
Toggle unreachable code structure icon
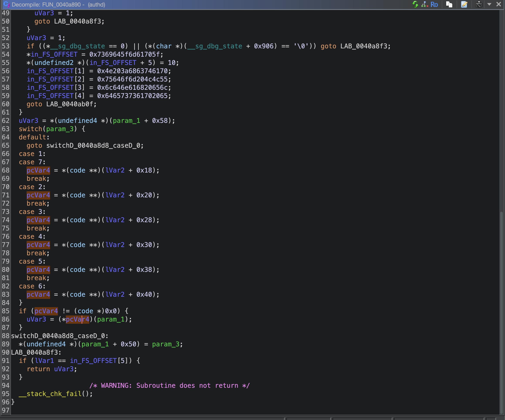tap(424, 4)
